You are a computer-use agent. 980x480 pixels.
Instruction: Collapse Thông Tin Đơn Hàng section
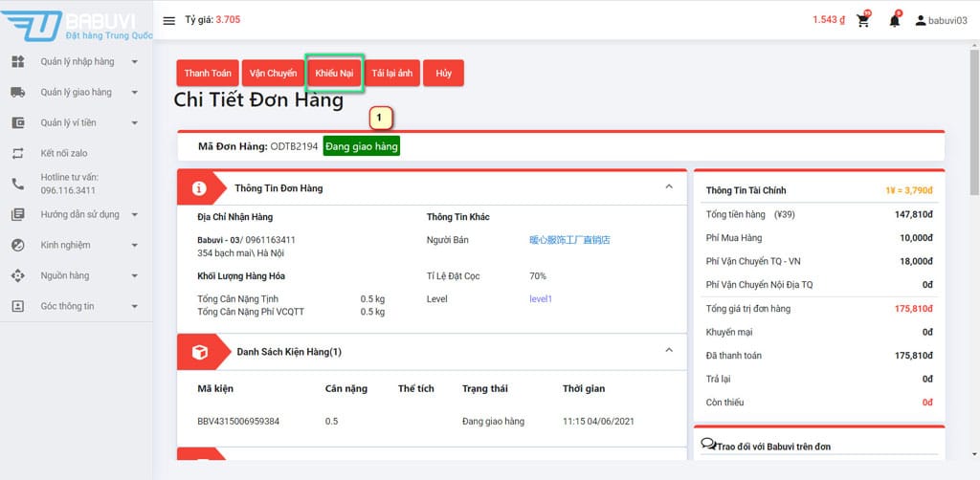669,187
